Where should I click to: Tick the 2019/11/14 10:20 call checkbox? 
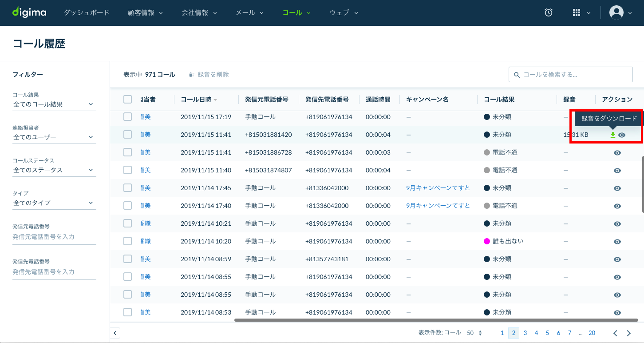click(127, 241)
